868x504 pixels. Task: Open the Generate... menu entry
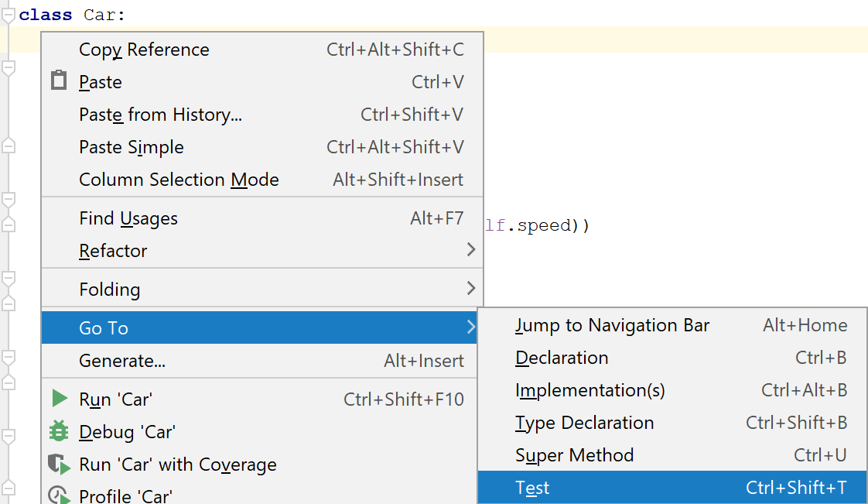tap(122, 361)
